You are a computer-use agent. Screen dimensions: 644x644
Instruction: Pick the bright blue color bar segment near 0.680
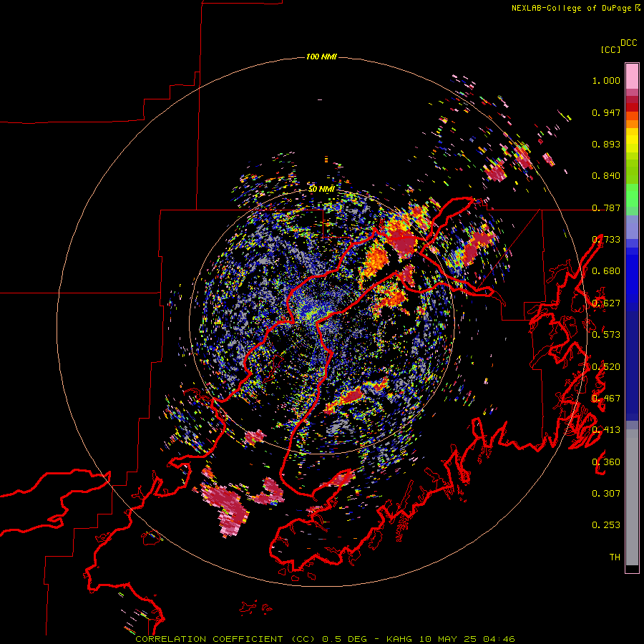[x=632, y=275]
